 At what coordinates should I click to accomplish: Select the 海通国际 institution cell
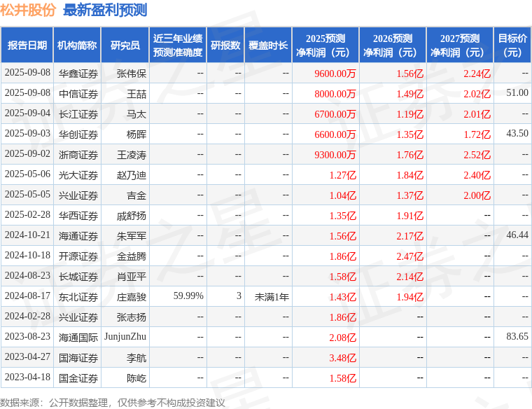click(x=78, y=338)
